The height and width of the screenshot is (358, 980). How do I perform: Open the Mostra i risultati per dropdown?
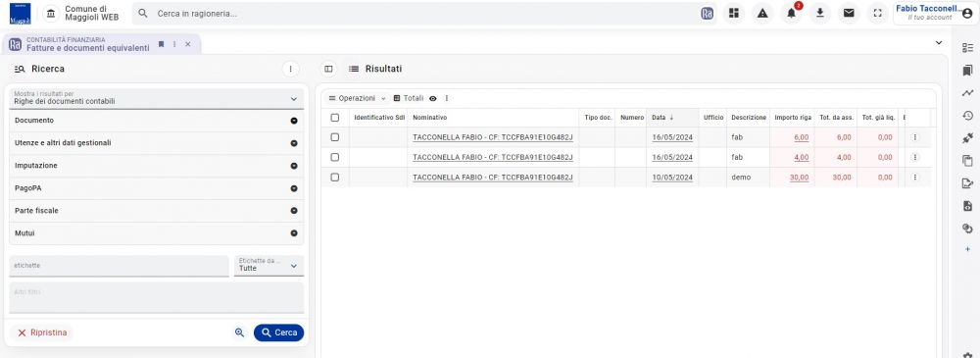click(x=156, y=98)
